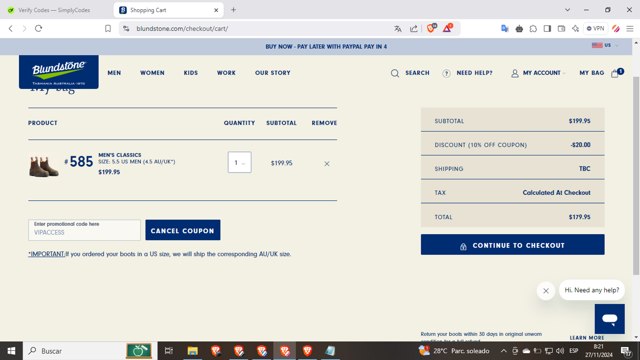Open the KIDS menu
Viewport: 640px width, 360px height.
(191, 73)
